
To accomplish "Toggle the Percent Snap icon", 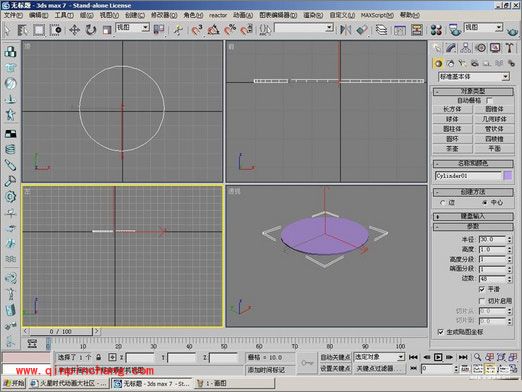I will [230, 30].
